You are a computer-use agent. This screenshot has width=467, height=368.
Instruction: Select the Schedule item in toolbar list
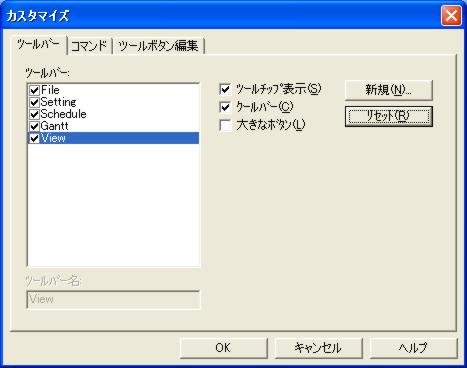(x=113, y=114)
